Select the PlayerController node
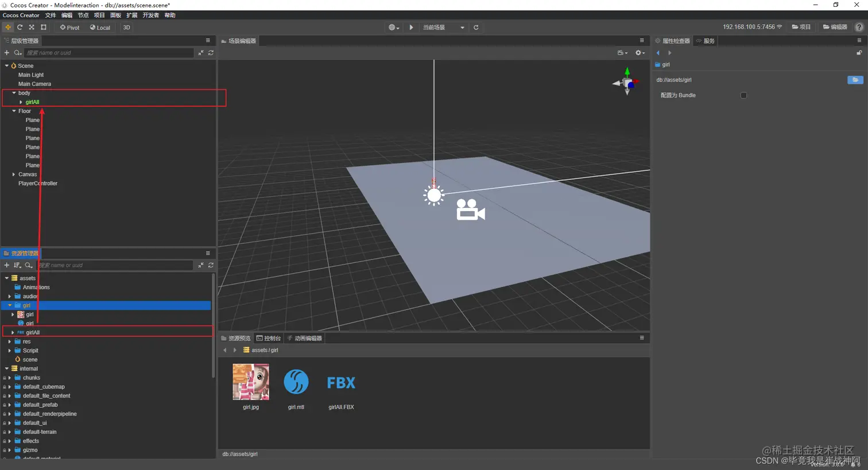The image size is (868, 470). click(x=38, y=184)
